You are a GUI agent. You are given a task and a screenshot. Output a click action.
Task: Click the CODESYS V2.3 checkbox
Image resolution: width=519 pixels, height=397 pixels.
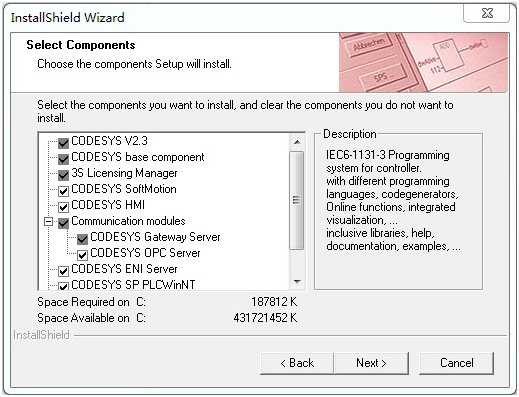(63, 143)
